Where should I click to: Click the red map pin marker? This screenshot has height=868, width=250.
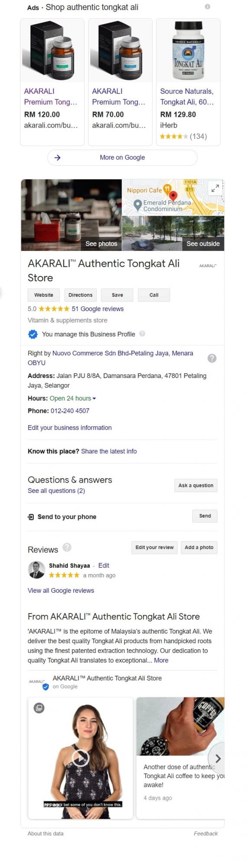173,195
